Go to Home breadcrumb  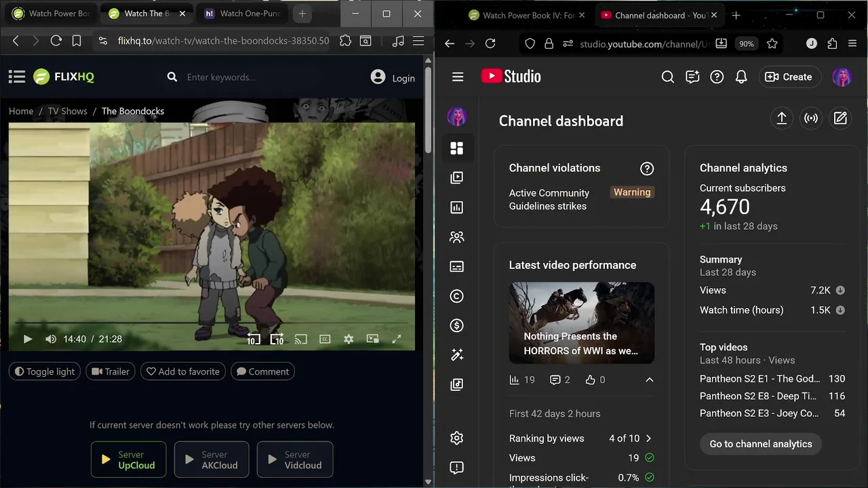(21, 111)
